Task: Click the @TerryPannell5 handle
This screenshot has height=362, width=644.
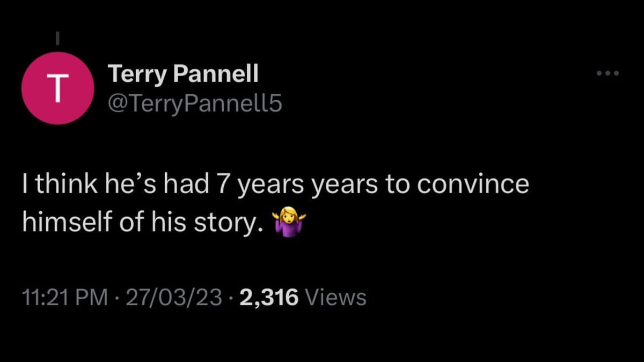Action: (194, 104)
